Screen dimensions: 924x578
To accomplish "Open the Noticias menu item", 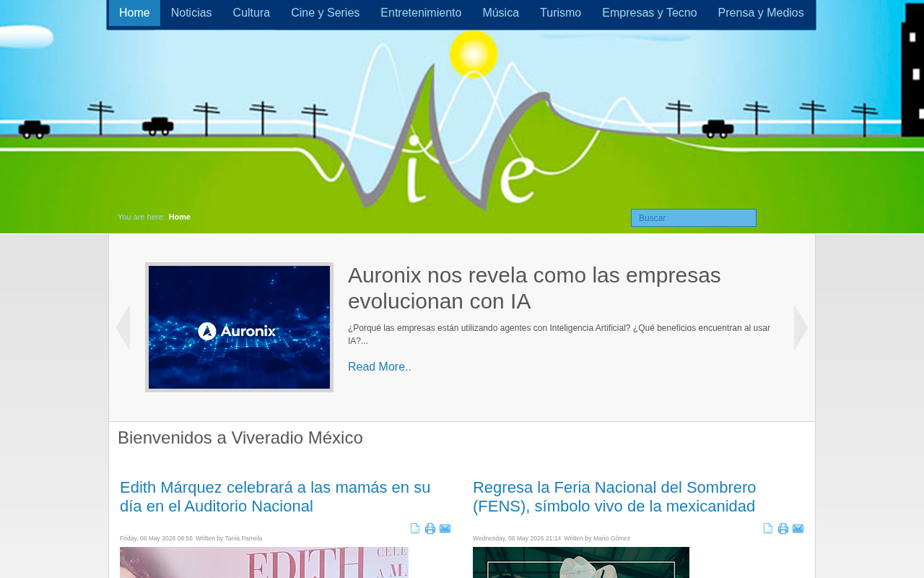I will [x=191, y=13].
